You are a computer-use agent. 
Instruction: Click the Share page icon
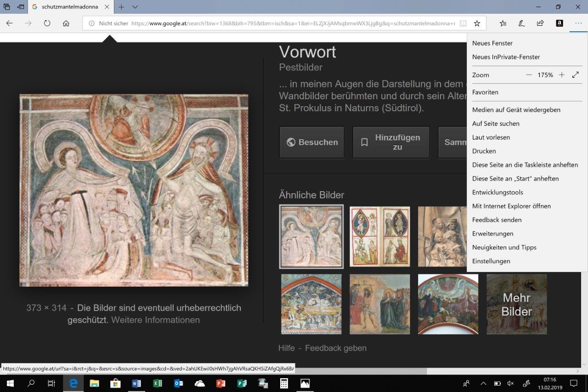540,23
